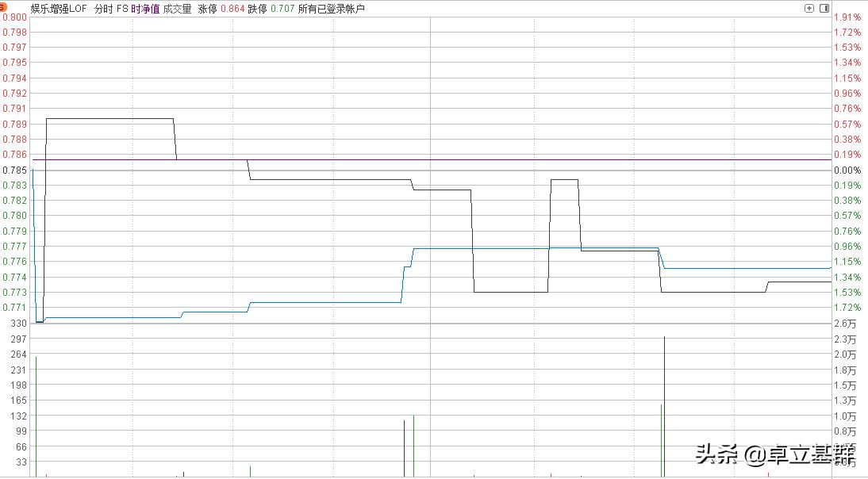Click the 132 volume axis label
The image size is (868, 479).
(19, 416)
